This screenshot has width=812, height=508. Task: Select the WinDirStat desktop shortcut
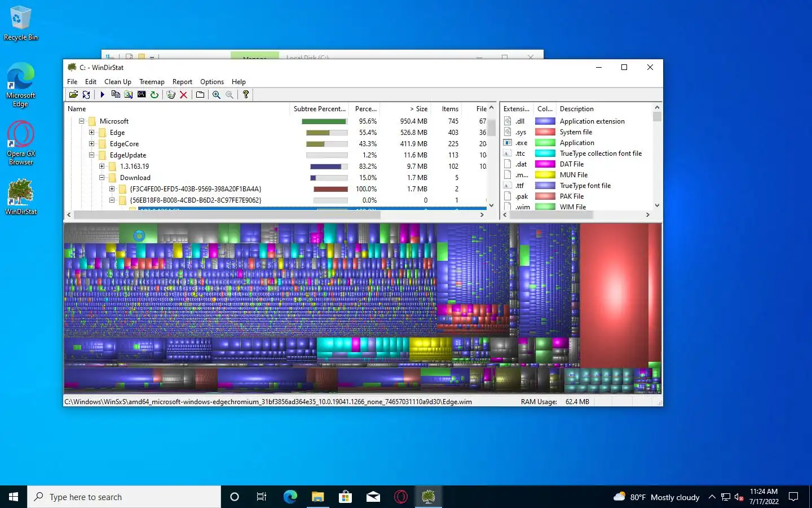21,196
